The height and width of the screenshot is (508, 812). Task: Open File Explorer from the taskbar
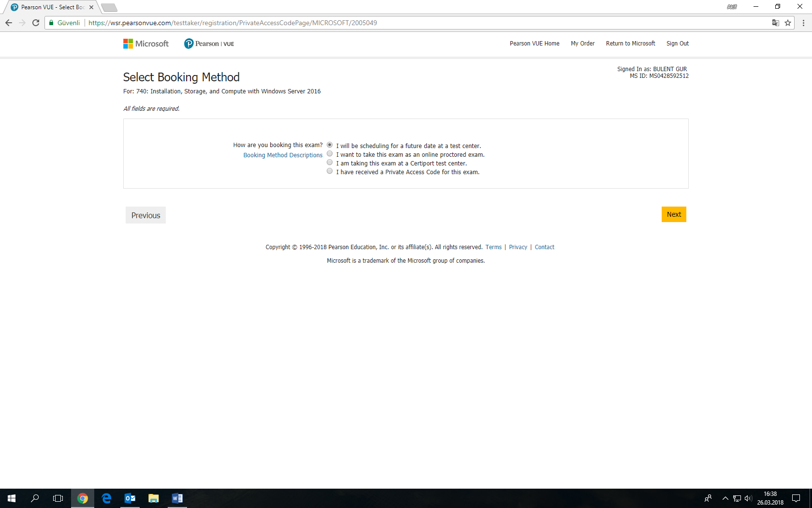point(154,498)
